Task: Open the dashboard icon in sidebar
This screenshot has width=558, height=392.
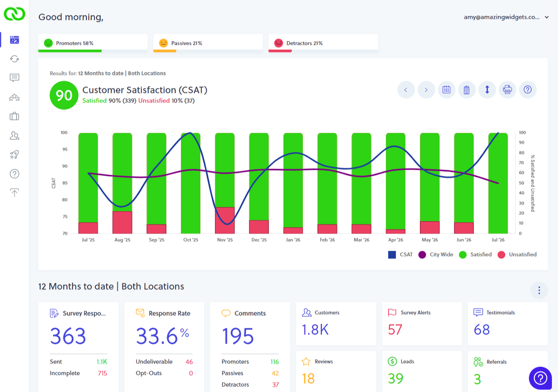Action: coord(15,40)
